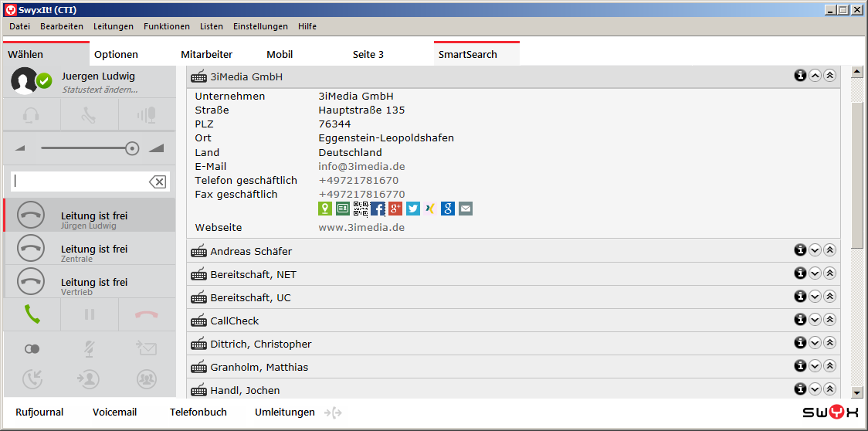Open the Einstellungen menu

(260, 26)
